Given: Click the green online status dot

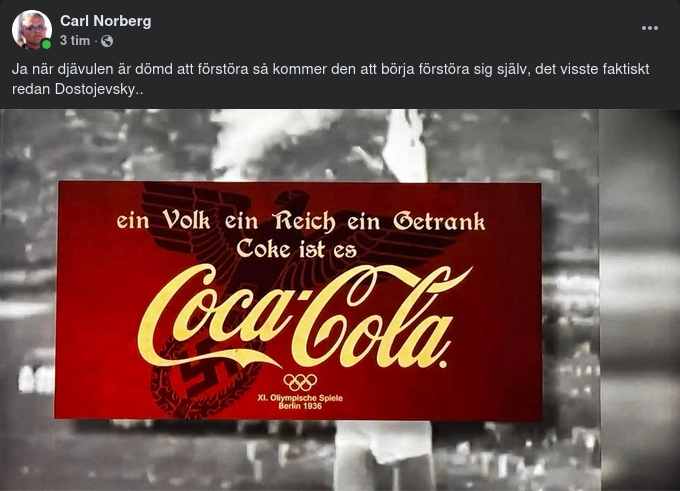Looking at the screenshot, I should tap(46, 44).
